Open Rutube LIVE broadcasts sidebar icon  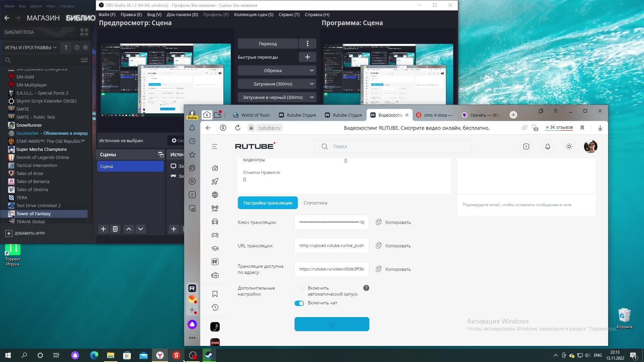tap(215, 208)
